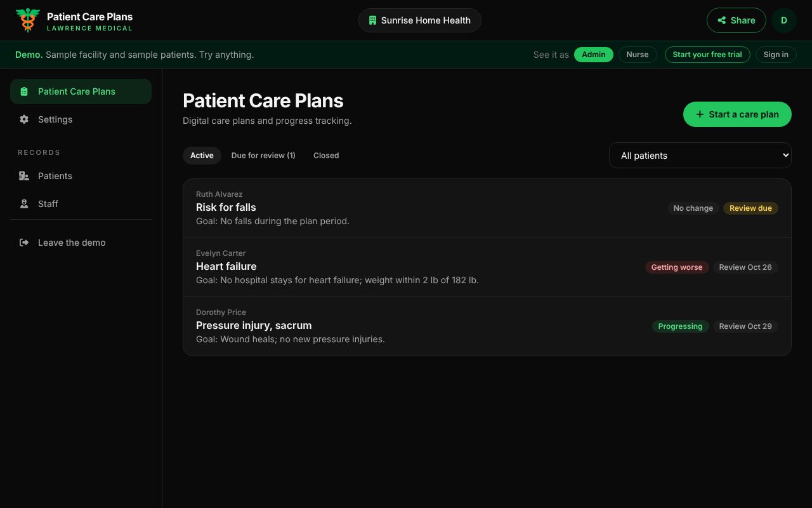Click the goal text about no falls

pos(273,221)
